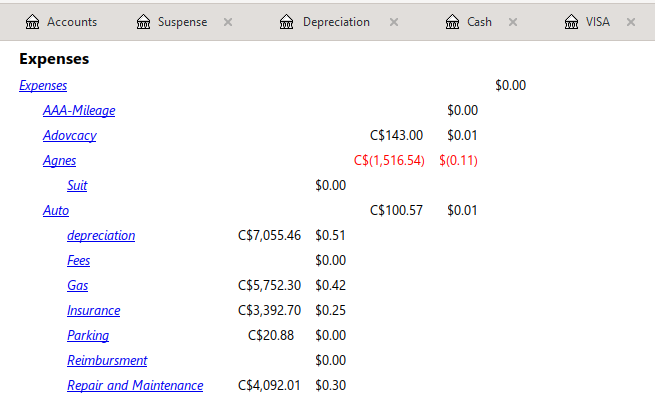This screenshot has height=399, width=655.
Task: Click the C$7,055.46 depreciation amount
Action: [269, 236]
